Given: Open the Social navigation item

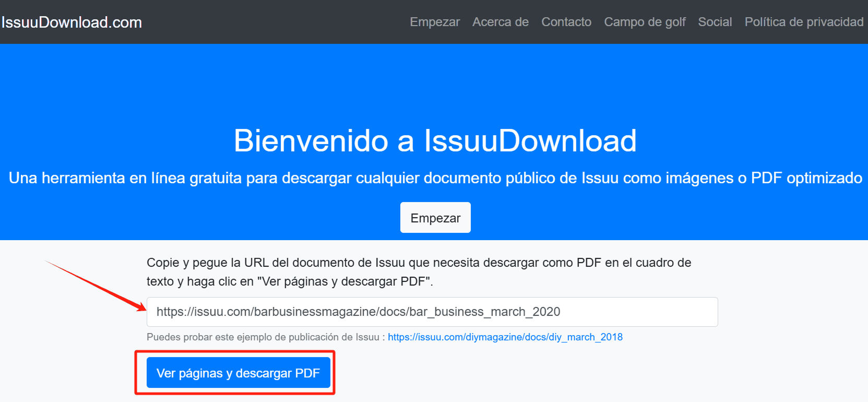Looking at the screenshot, I should click(715, 22).
